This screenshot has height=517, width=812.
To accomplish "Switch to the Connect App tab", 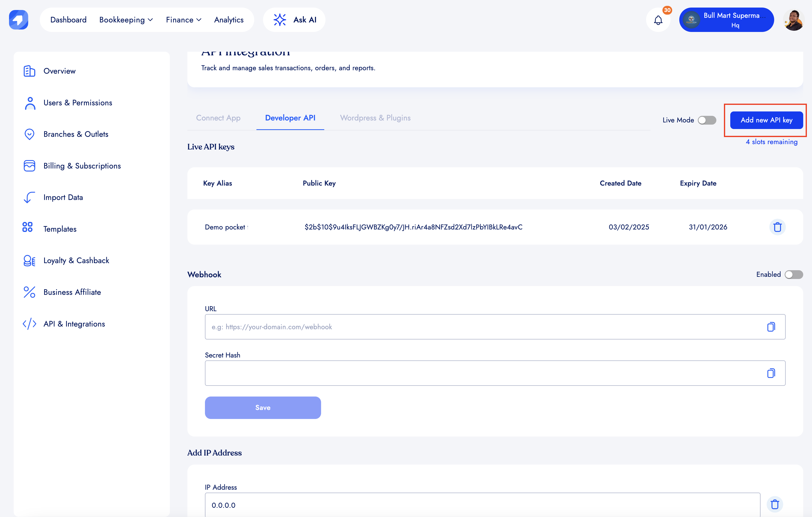I will tap(218, 118).
